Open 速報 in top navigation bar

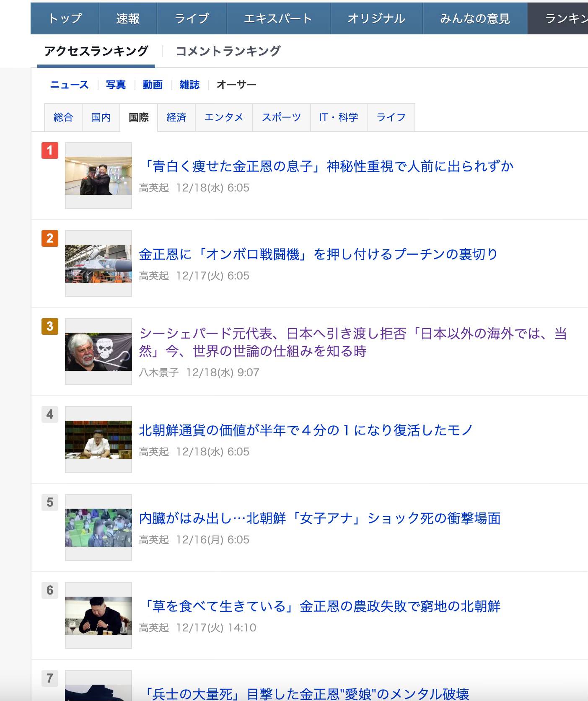(x=128, y=18)
